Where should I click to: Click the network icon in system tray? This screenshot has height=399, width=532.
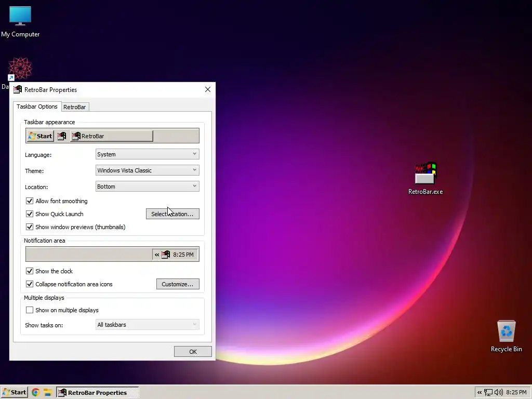(488, 393)
